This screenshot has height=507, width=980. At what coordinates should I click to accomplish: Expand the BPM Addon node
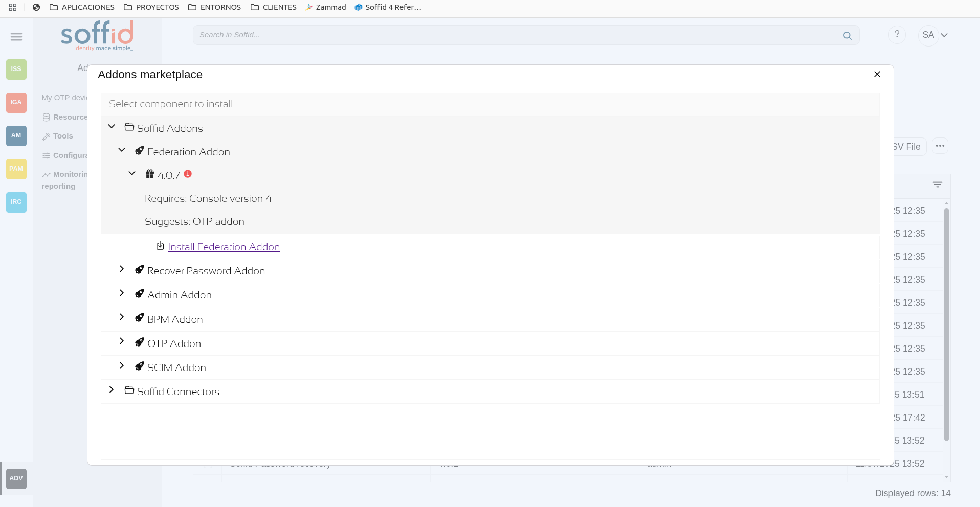click(x=122, y=317)
